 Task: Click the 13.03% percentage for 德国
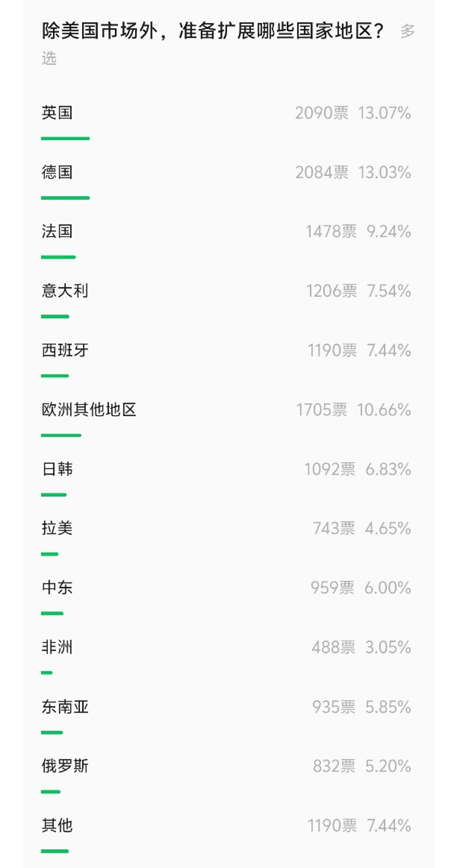pos(384,173)
